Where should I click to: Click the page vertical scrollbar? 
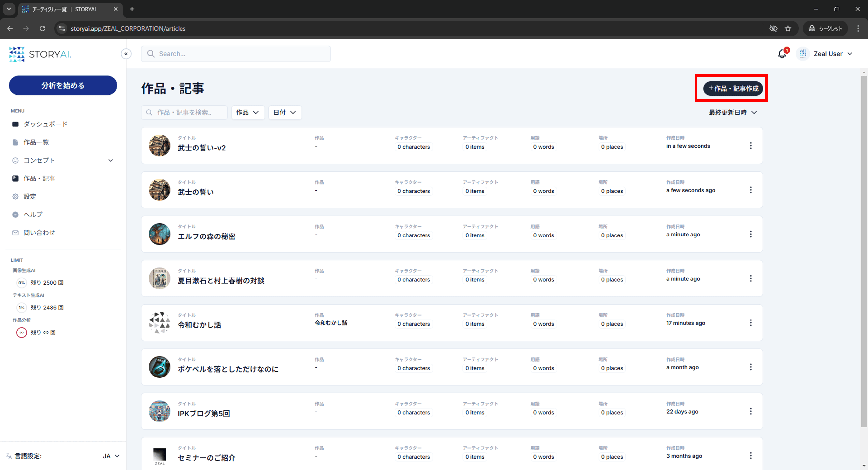(x=864, y=251)
